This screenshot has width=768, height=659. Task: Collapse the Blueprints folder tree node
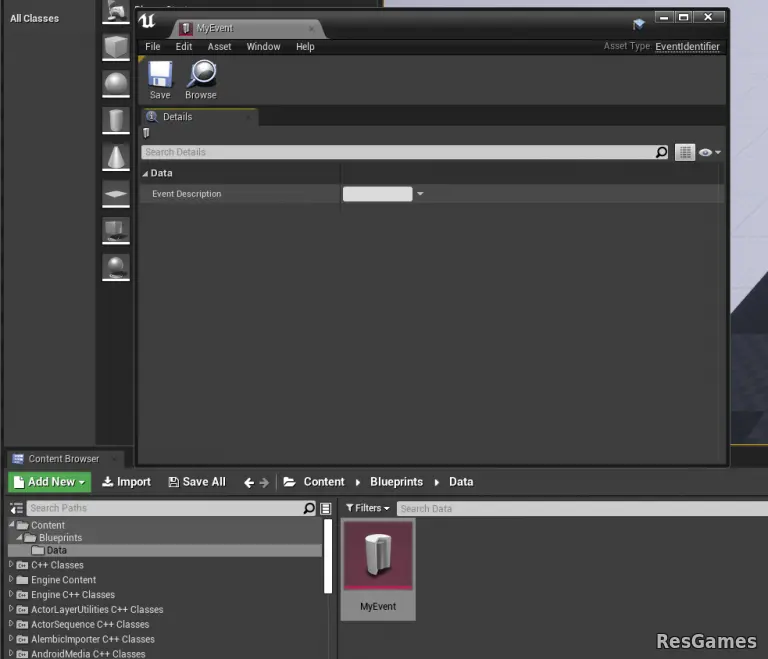[x=20, y=537]
